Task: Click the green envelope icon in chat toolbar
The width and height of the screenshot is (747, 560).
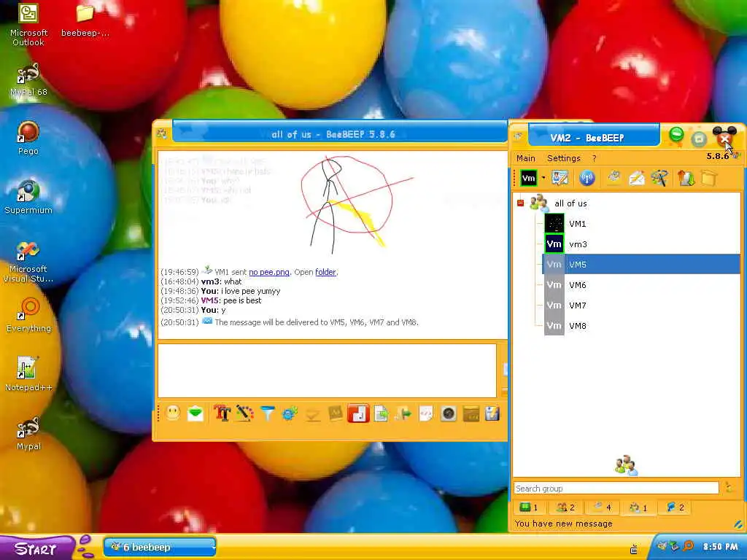Action: point(196,413)
